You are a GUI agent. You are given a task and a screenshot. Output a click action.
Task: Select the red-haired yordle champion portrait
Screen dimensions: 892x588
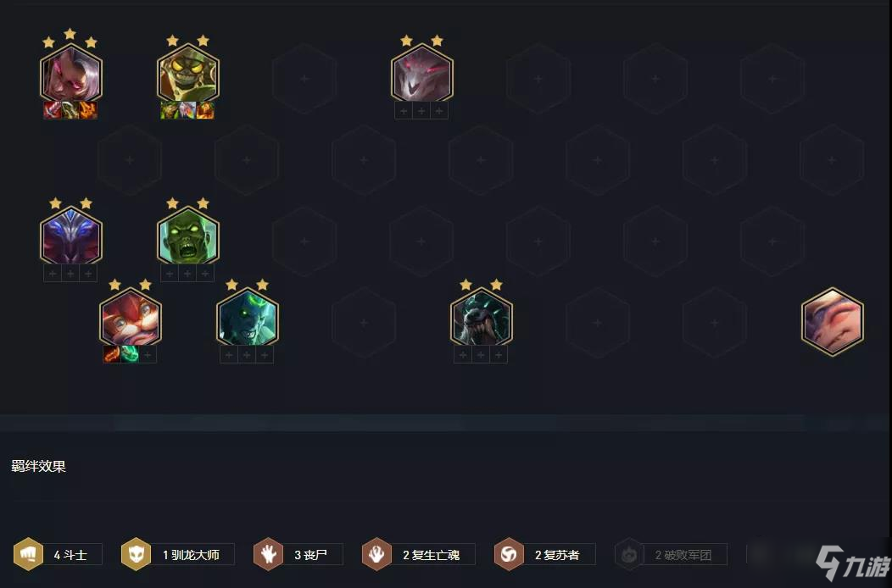tap(131, 317)
